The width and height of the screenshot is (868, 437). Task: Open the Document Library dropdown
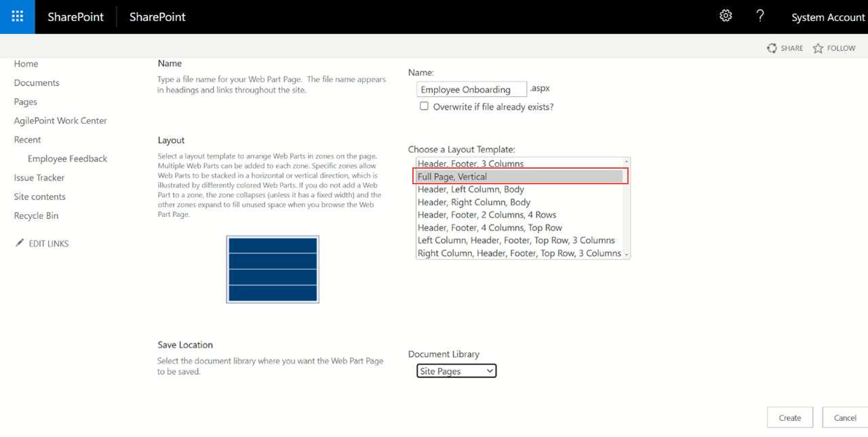point(456,371)
